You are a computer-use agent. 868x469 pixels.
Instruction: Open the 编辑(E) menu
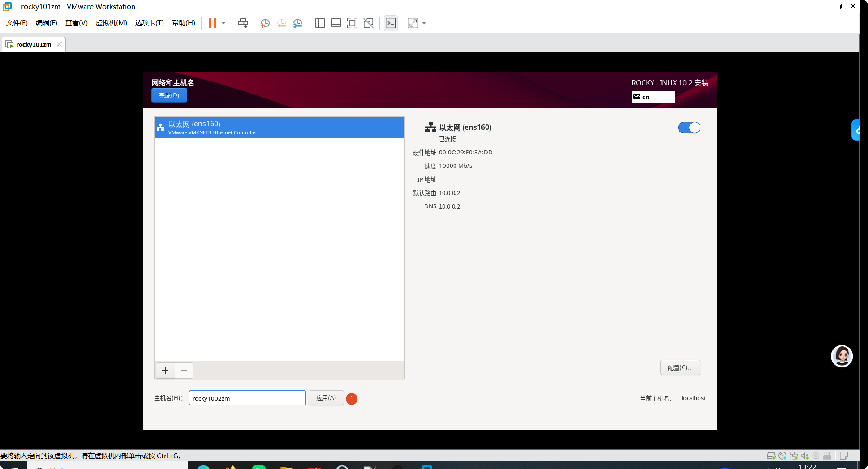[47, 23]
